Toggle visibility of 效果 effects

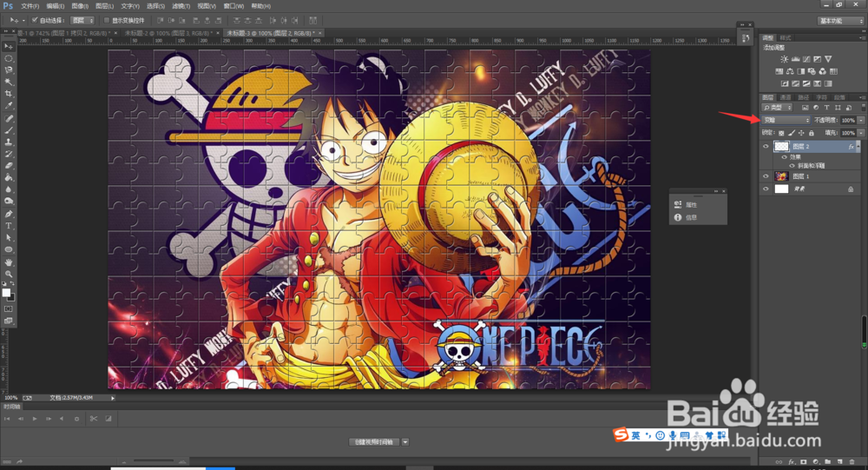click(x=784, y=157)
